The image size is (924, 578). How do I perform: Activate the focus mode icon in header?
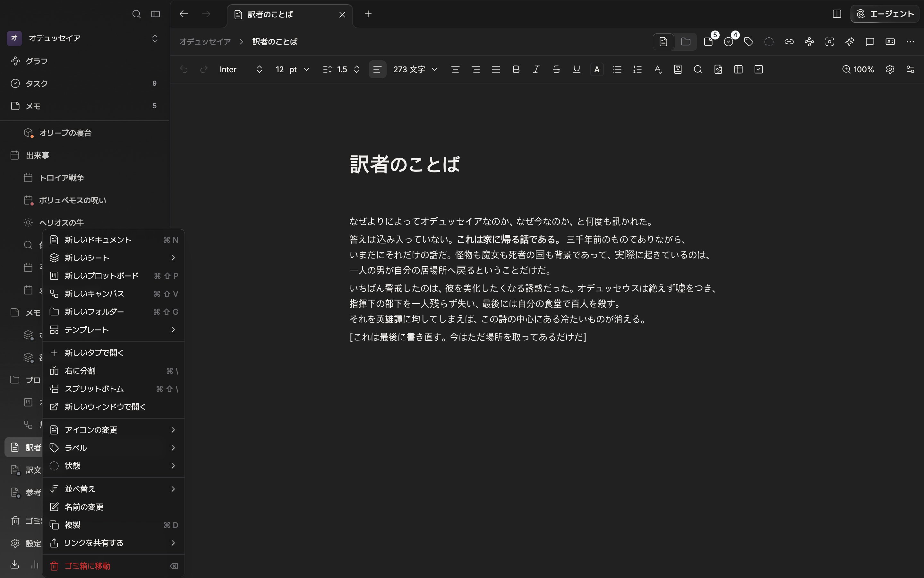coord(829,42)
